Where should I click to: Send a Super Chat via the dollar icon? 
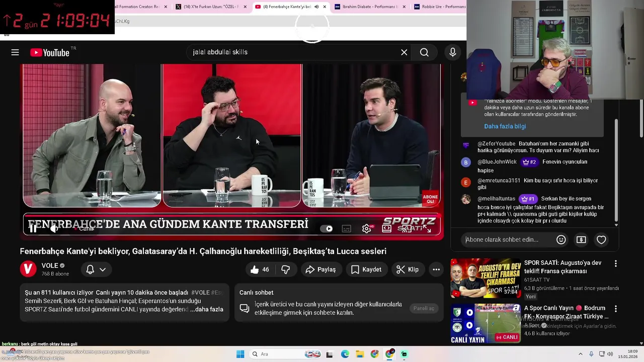click(581, 240)
